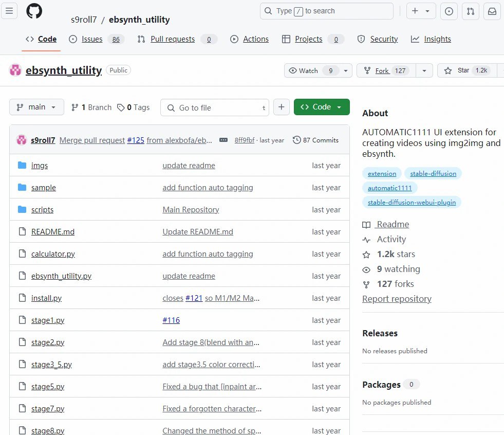Expand commit message with ellipsis button
This screenshot has width=504, height=435.
pyautogui.click(x=223, y=140)
